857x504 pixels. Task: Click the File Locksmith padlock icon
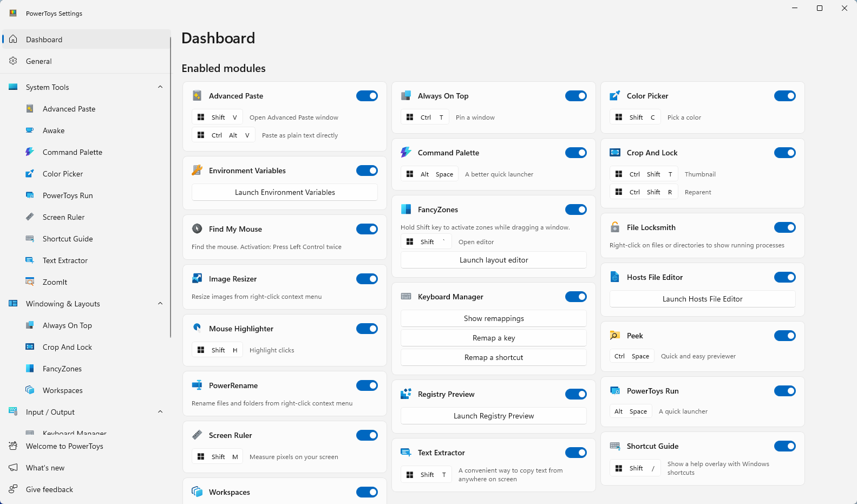(615, 227)
